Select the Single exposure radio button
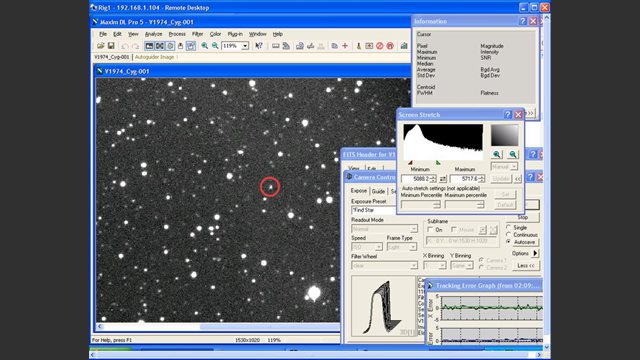The width and height of the screenshot is (640, 360). [508, 227]
